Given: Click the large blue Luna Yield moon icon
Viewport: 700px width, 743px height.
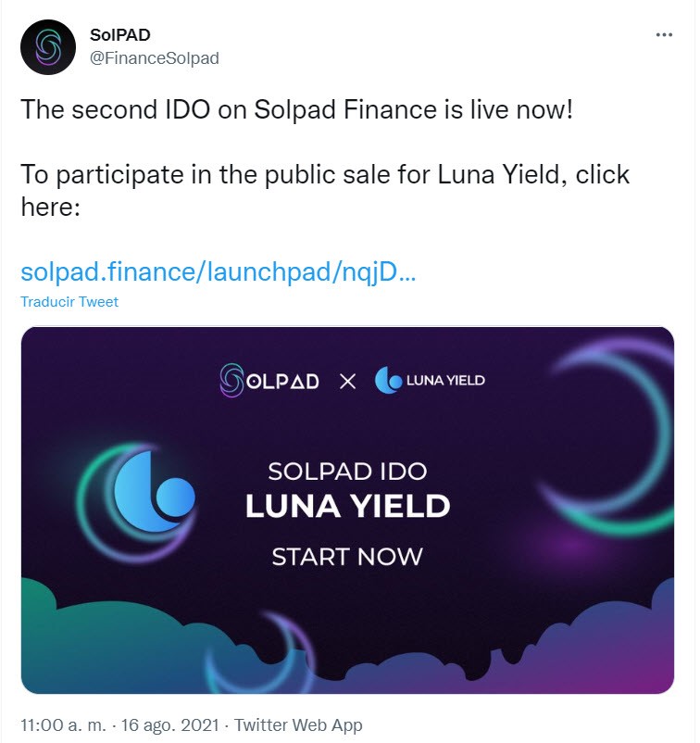Looking at the screenshot, I should [x=154, y=491].
